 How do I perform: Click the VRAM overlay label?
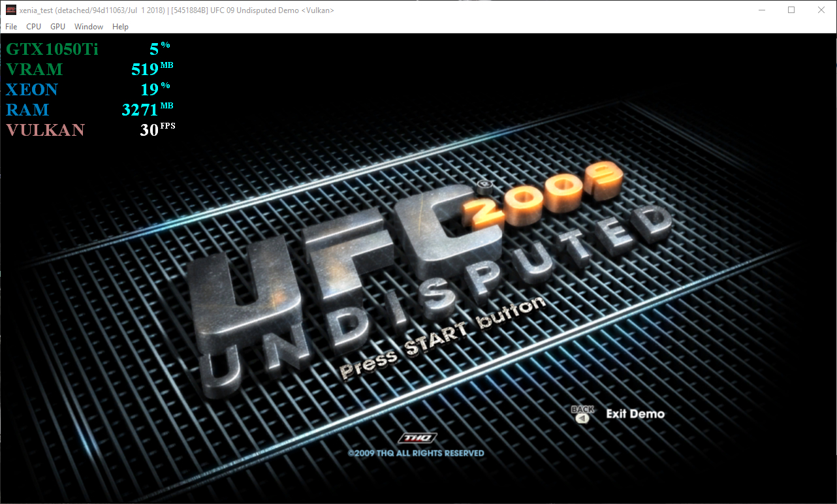point(35,69)
